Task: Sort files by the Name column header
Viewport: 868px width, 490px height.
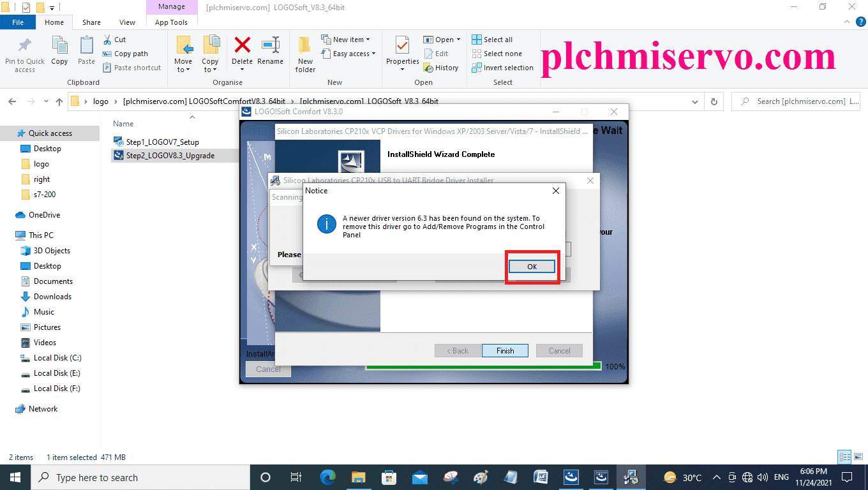Action: [x=123, y=124]
